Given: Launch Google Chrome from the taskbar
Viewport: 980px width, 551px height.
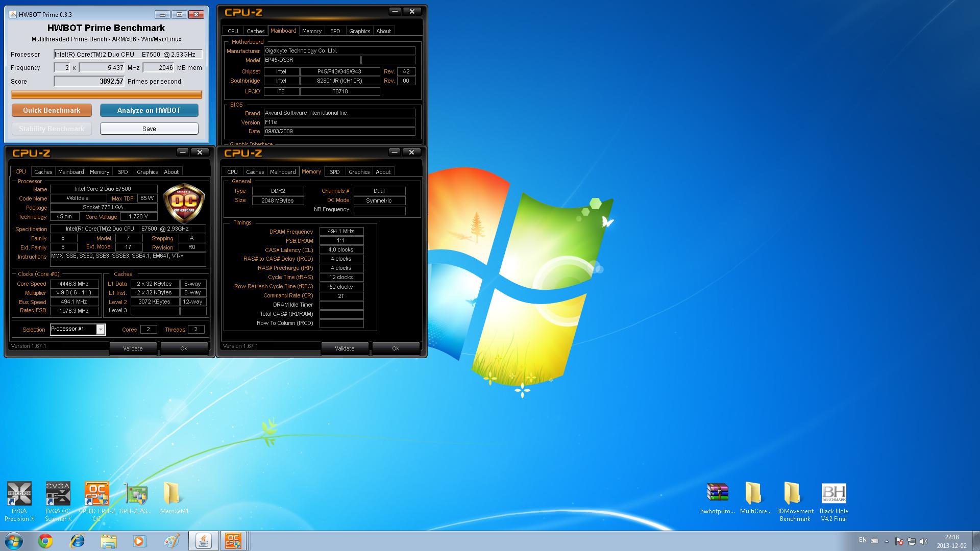Looking at the screenshot, I should [x=45, y=541].
